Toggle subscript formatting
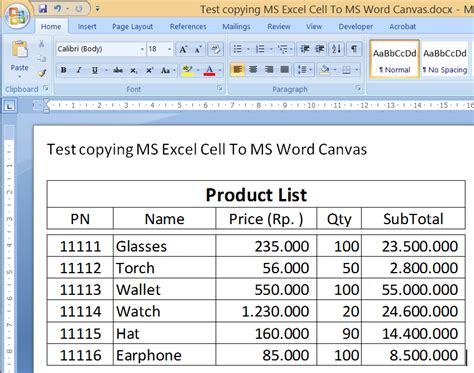This screenshot has width=474, height=373. 133,70
